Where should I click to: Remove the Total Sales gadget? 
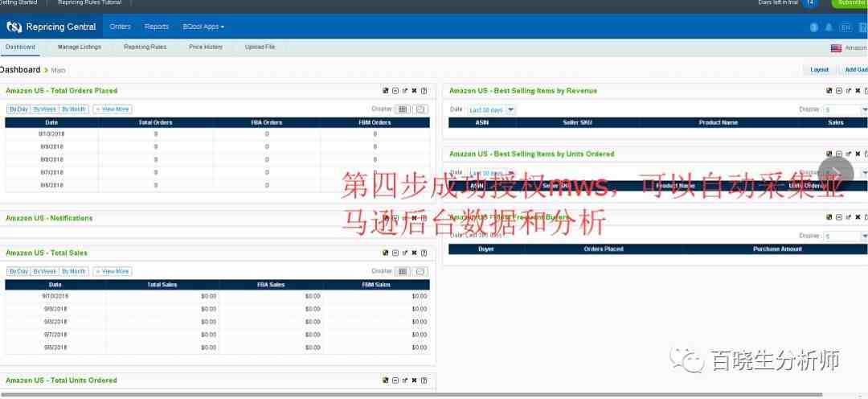coord(414,253)
